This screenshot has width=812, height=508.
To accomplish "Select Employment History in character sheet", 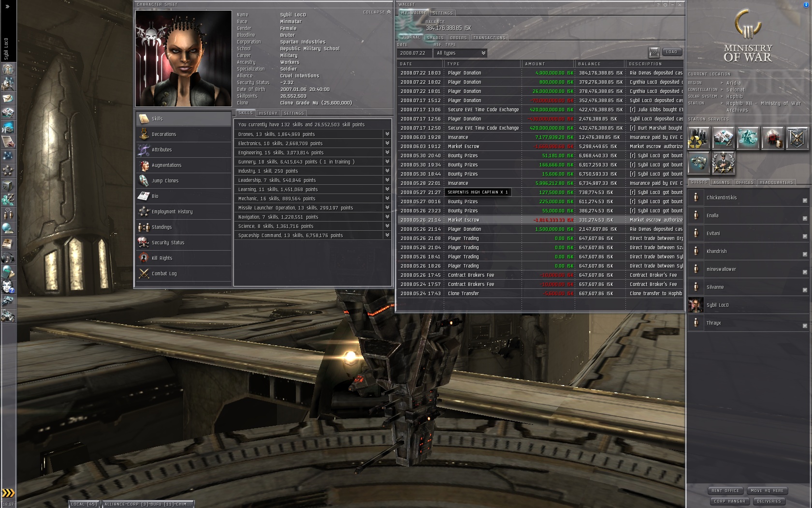I will [x=184, y=211].
